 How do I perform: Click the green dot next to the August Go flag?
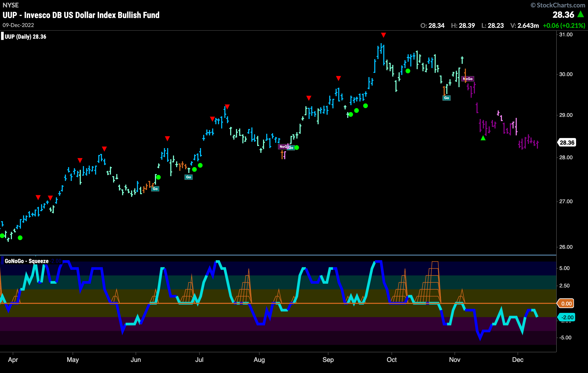pyautogui.click(x=297, y=148)
